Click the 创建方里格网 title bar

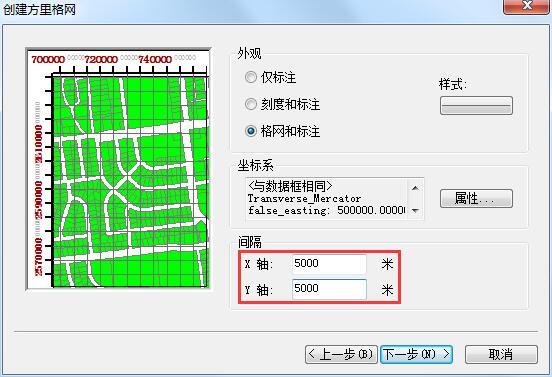[x=246, y=9]
